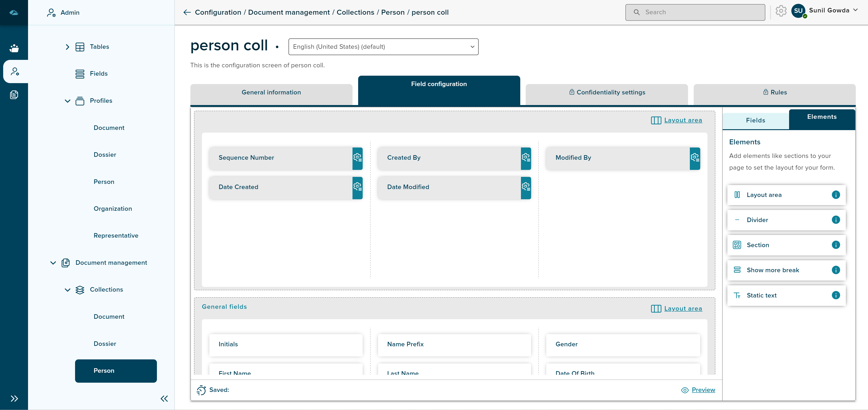Screen dimensions: 868x410
Task: Expand the left rail with double arrows
Action: 14,399
